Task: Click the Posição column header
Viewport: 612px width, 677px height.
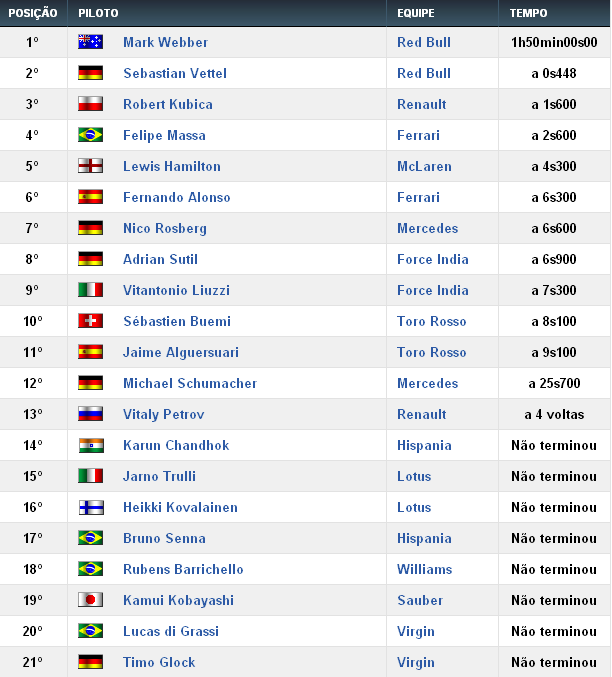Action: (x=33, y=13)
